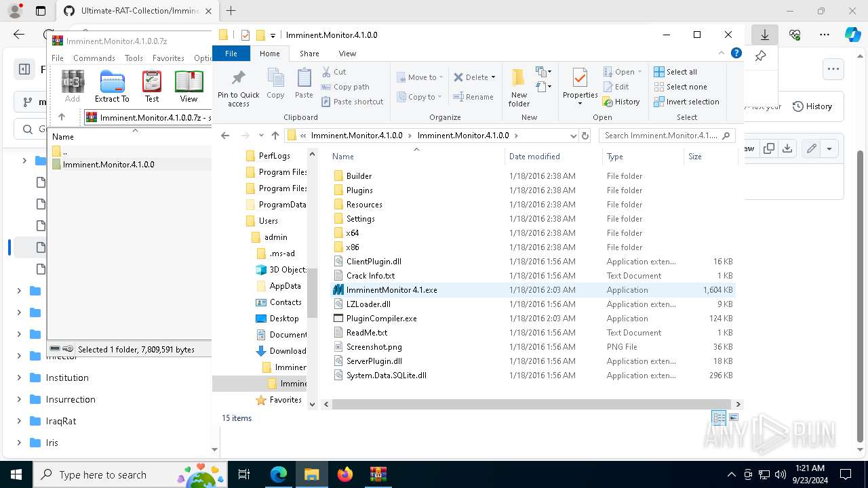Click the Copy ribbon icon

pos(275,83)
